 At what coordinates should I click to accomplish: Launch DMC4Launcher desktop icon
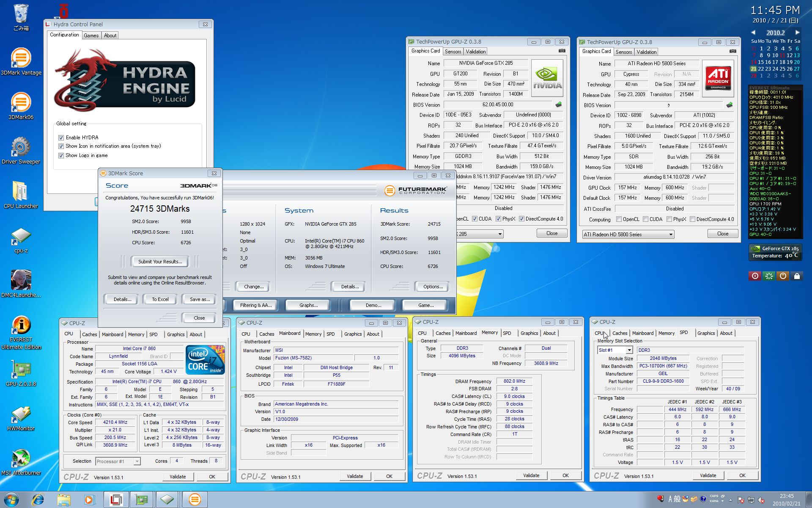tap(21, 284)
